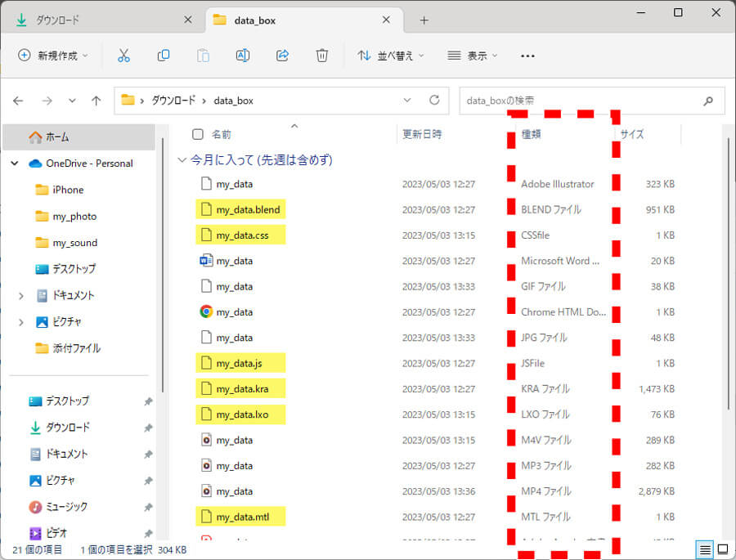Open the 新規作成 dropdown
Screen dimensions: 736x560
tap(52, 56)
